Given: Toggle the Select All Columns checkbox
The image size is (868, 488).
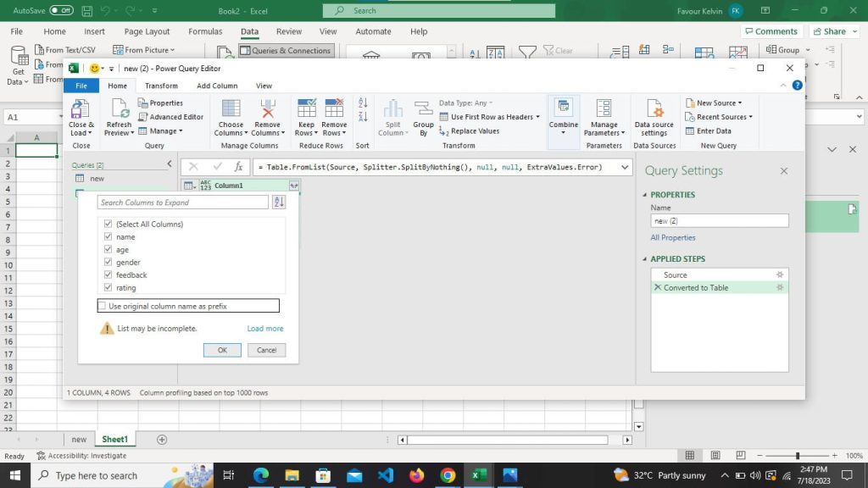Looking at the screenshot, I should [x=108, y=224].
